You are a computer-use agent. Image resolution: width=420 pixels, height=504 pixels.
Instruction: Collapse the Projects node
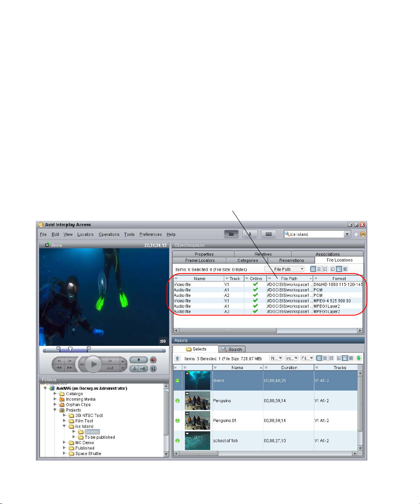click(55, 410)
